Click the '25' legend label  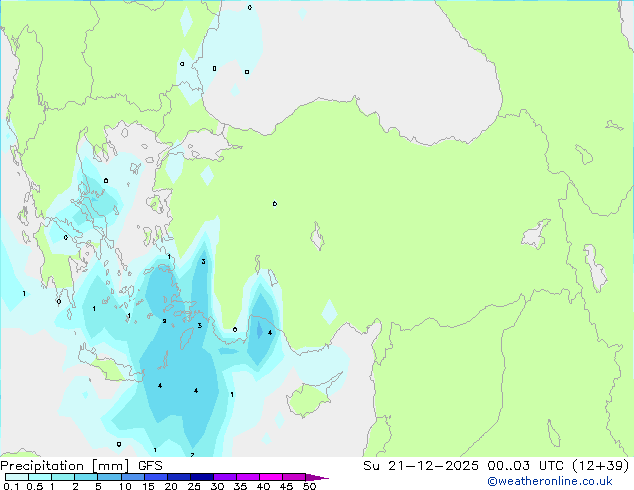[x=194, y=486]
